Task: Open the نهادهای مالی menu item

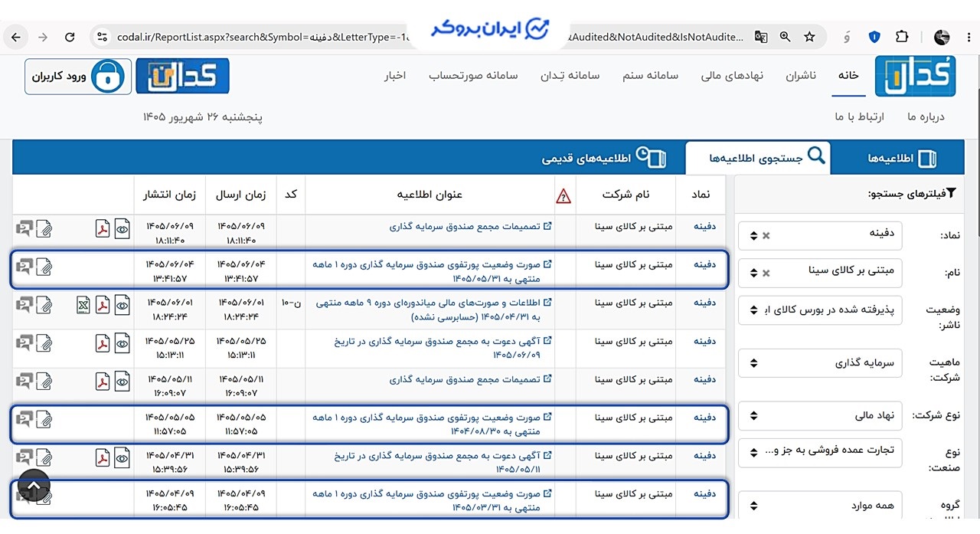Action: pyautogui.click(x=732, y=76)
